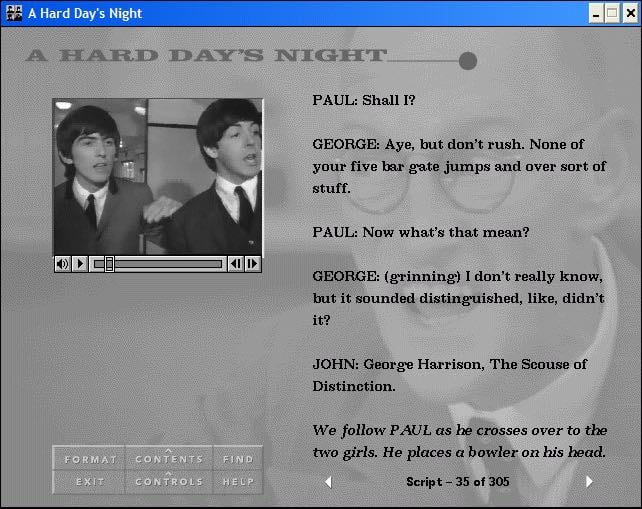Screen dimensions: 642x509
Task: Expand the Controls menu
Action: coord(169,482)
